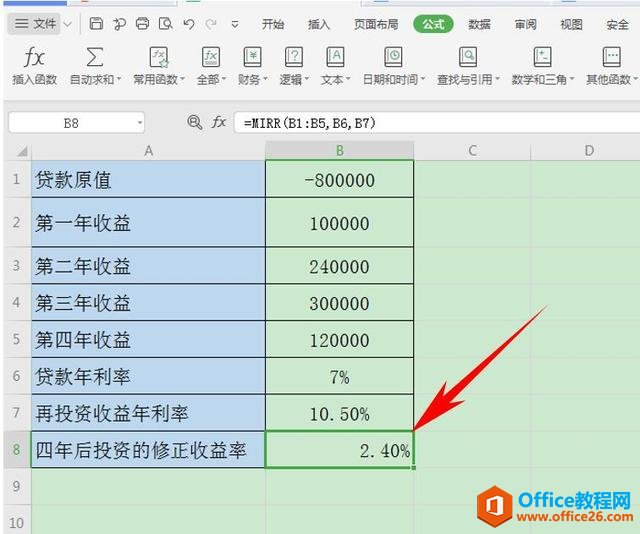Switch to the 数据 (Data) tab
This screenshot has width=640, height=534.
tap(479, 24)
